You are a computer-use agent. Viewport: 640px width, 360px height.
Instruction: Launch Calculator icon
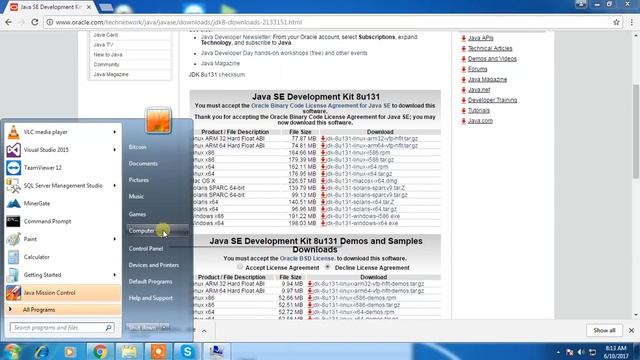(13, 257)
